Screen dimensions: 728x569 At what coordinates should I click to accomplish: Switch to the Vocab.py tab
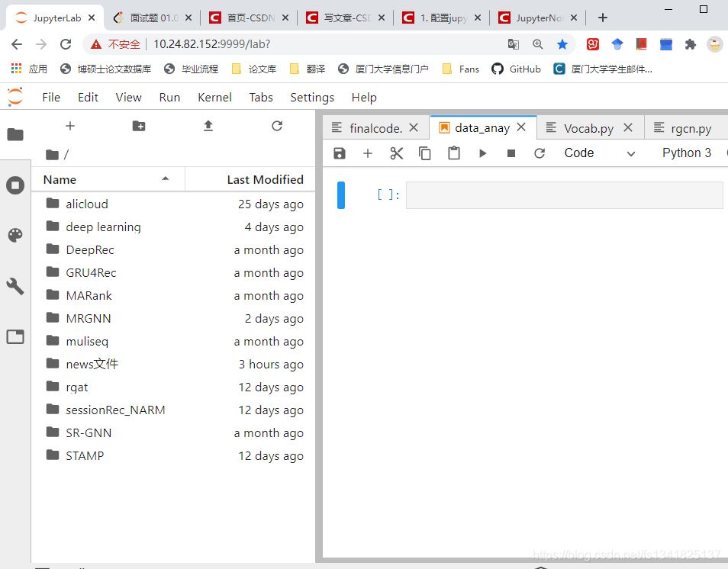588,128
